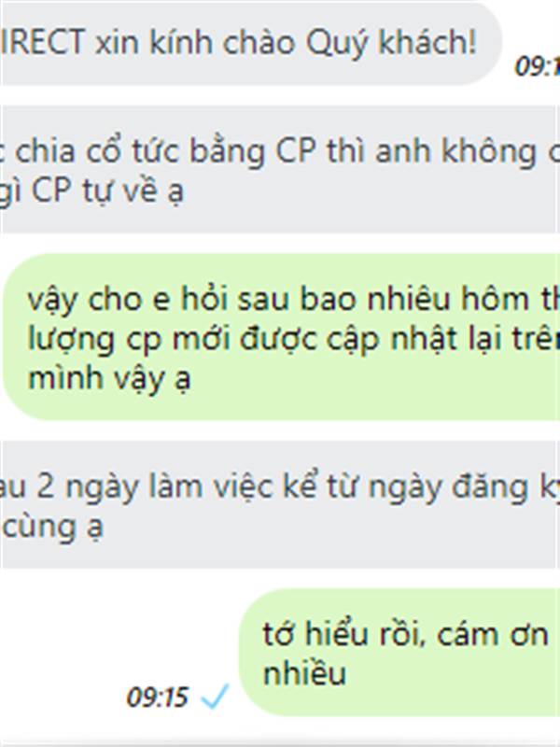Click the blue sent checkmark icon

coord(215,696)
